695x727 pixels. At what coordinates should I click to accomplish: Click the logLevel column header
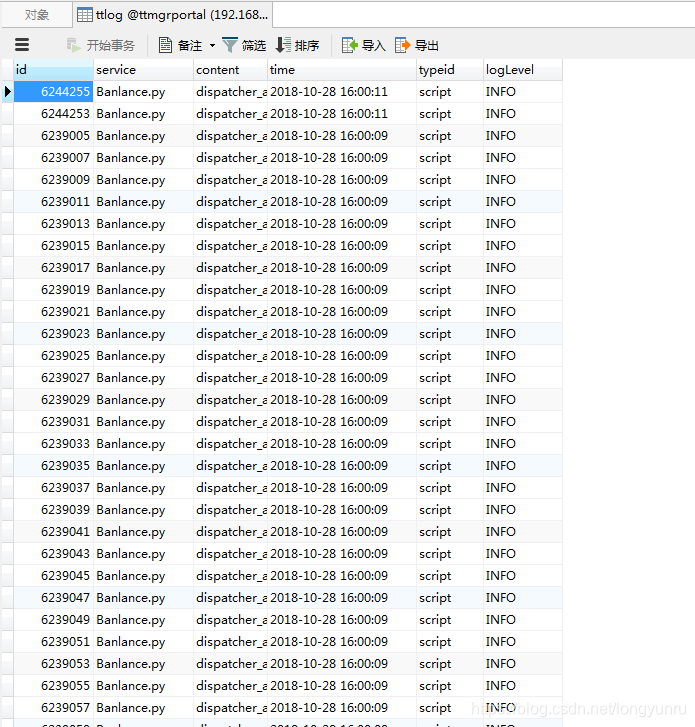click(523, 70)
